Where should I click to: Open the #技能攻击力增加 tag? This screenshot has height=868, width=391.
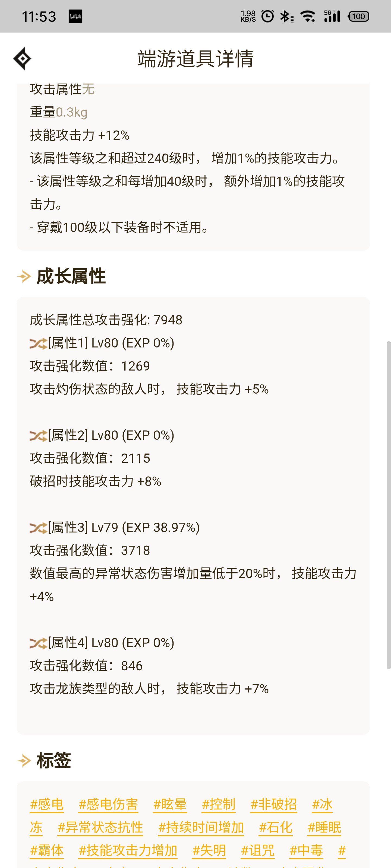click(x=128, y=850)
